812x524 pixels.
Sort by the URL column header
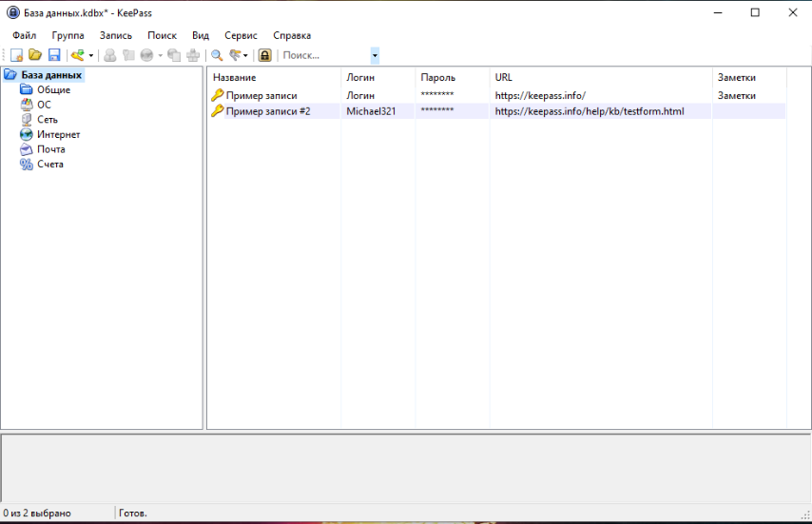coord(601,78)
